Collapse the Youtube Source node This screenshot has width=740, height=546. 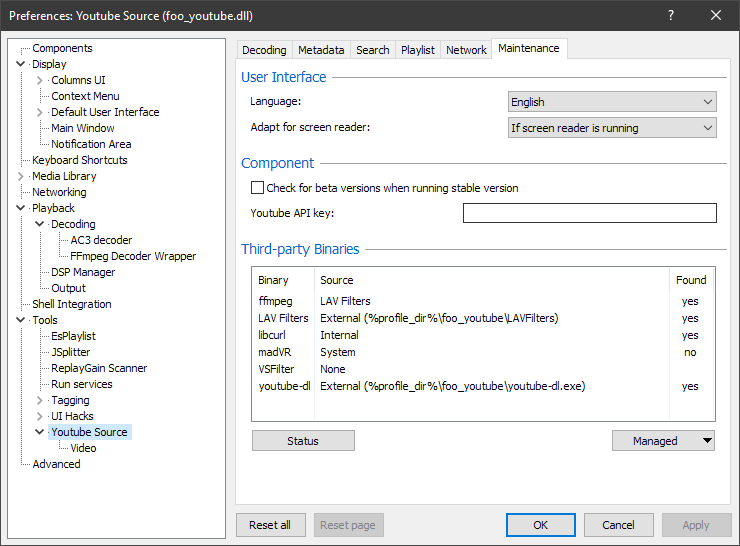coord(40,432)
